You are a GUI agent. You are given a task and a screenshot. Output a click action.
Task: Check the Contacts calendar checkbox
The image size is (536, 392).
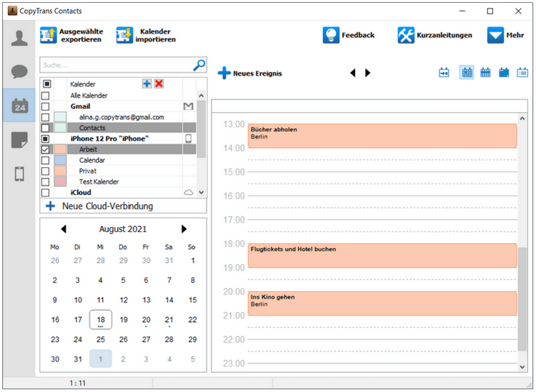click(45, 128)
